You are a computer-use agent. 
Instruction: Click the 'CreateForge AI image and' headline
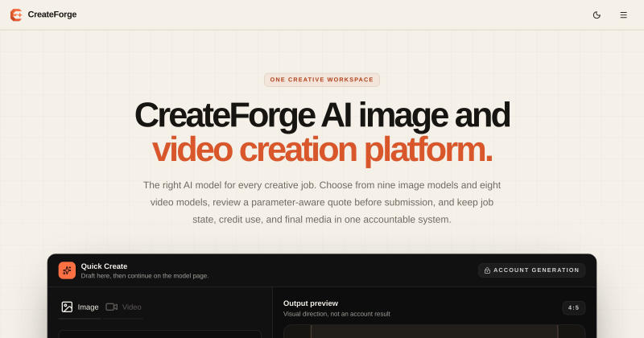click(x=322, y=115)
